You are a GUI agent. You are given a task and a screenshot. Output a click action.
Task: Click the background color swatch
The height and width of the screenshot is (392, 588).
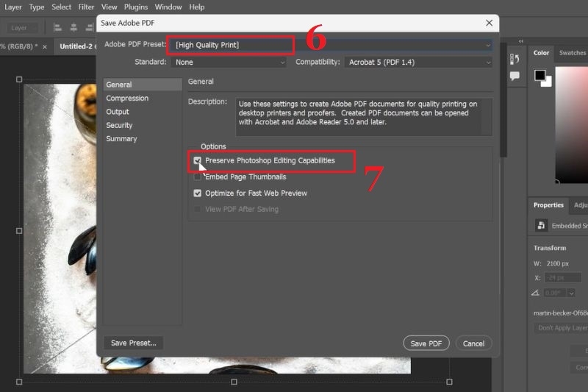coord(548,82)
